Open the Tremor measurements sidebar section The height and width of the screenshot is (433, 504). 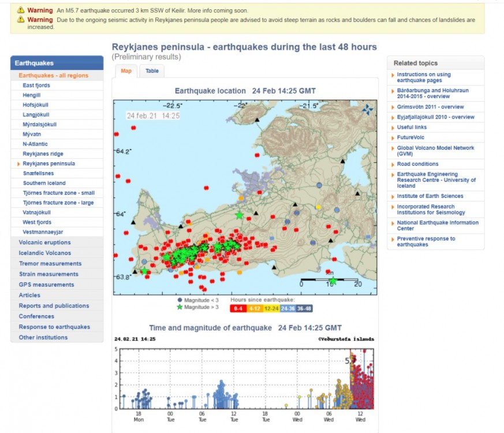tap(50, 264)
